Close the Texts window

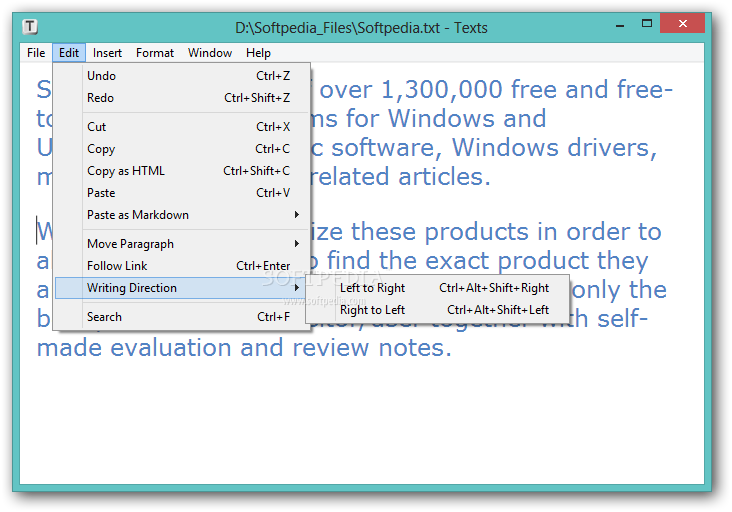683,23
